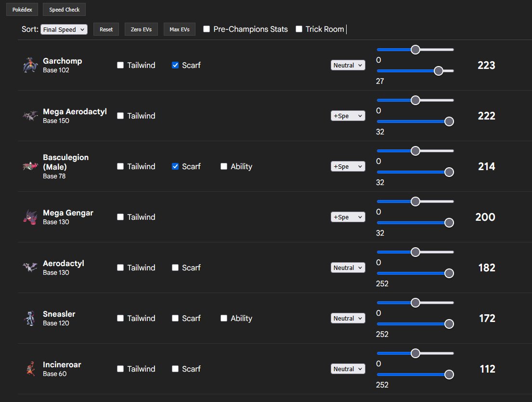Click the Mega Aerodactyl sprite icon

click(x=30, y=116)
